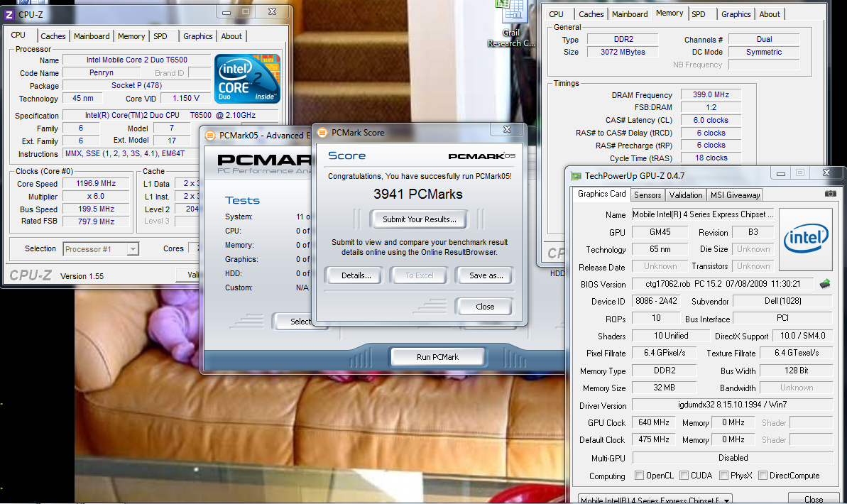Viewport: 847px width, 504px height.
Task: Click the DirectX Support value 10.0 / SM4.0
Action: tap(802, 336)
